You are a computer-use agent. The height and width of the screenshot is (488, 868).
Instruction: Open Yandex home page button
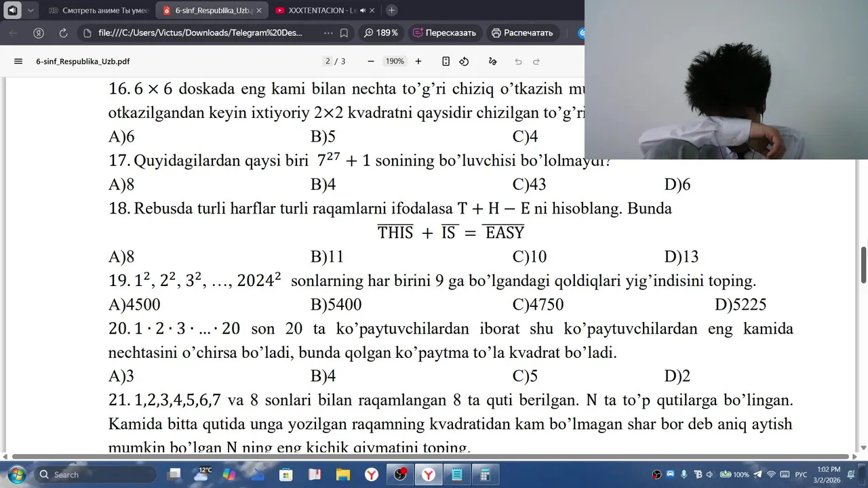click(39, 33)
